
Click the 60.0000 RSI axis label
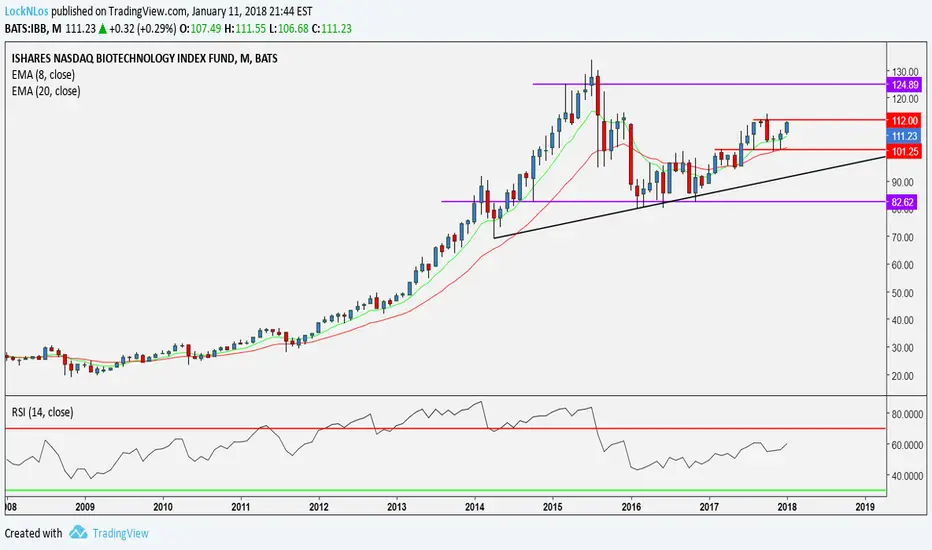point(907,445)
